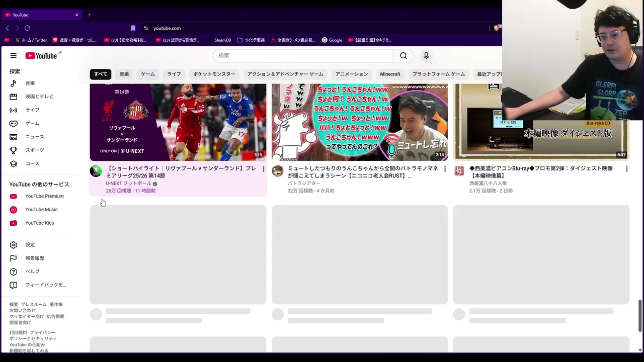Select the ポケットモンスター filter chip
Viewport: 644px width, 362px height.
pyautogui.click(x=214, y=74)
